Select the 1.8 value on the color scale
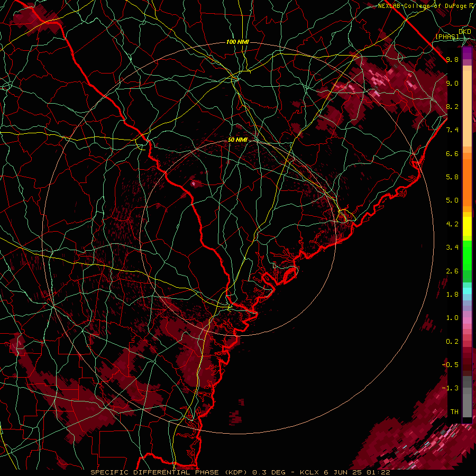Image resolution: width=476 pixels, height=476 pixels. [452, 295]
